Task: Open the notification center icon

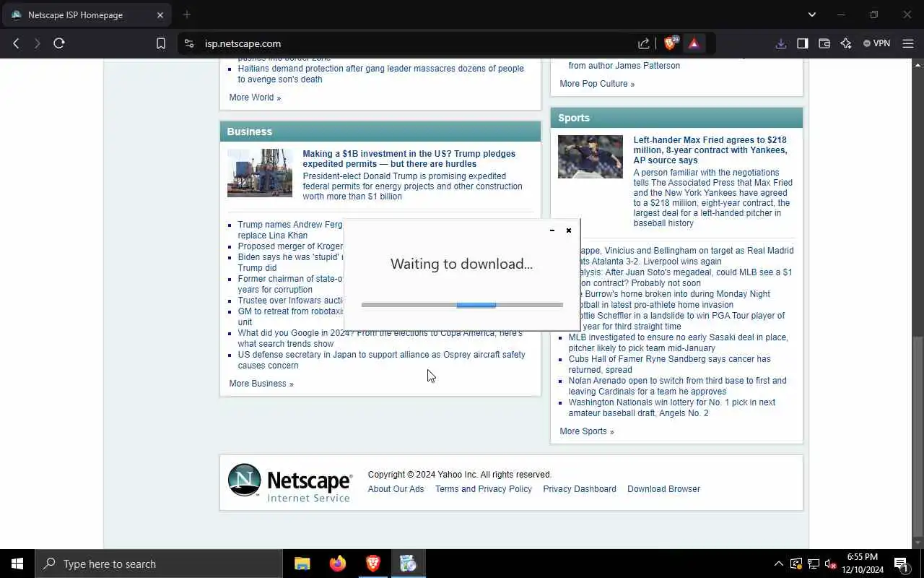Action: pyautogui.click(x=901, y=564)
